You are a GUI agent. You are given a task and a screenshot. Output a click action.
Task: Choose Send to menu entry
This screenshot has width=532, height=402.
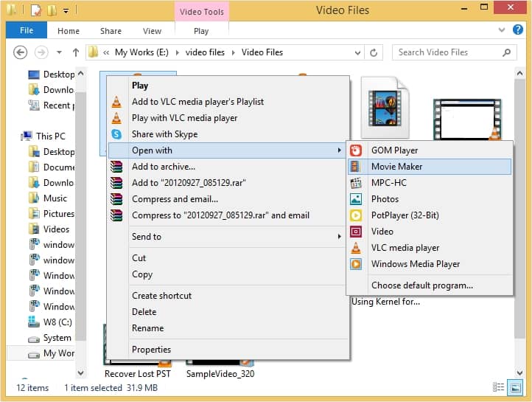228,237
